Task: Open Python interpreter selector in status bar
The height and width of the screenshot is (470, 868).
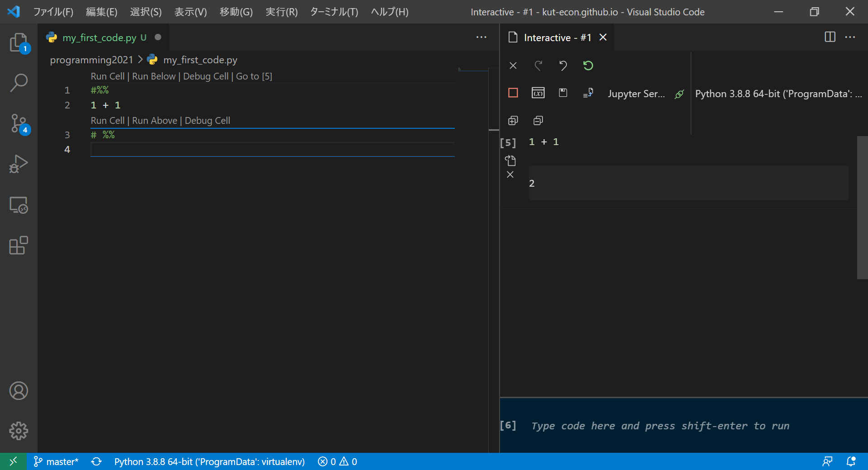Action: point(209,461)
